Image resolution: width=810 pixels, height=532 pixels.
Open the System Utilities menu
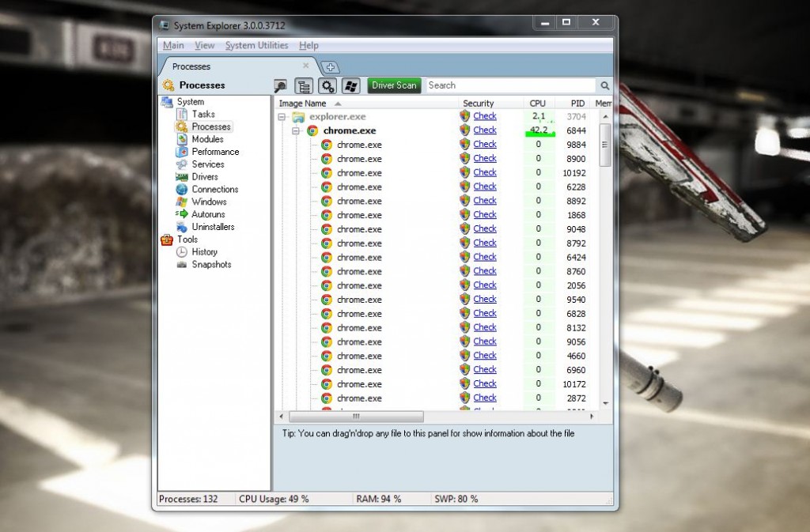point(257,45)
